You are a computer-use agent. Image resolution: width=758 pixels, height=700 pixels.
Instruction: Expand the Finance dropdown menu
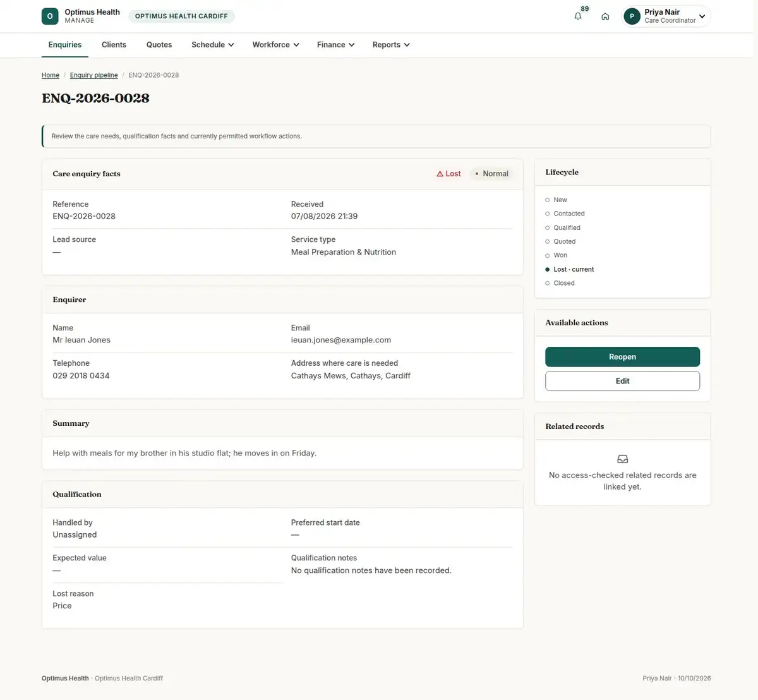point(336,45)
